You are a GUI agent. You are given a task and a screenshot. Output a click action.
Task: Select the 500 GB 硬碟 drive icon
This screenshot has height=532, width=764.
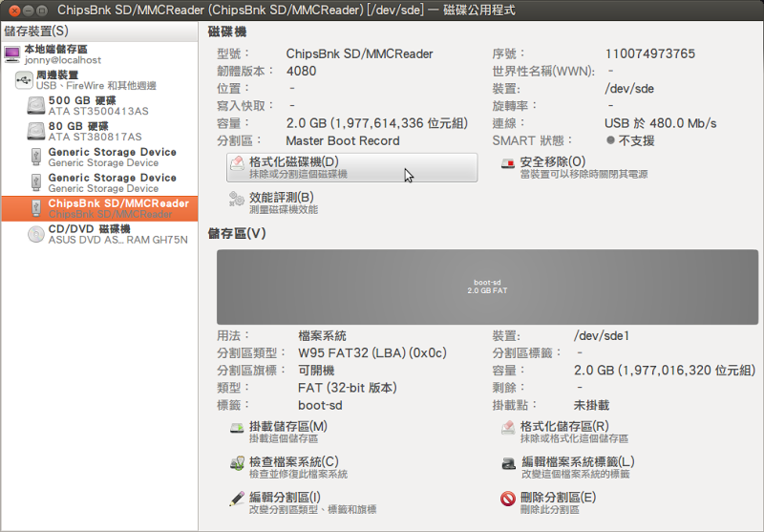tap(36, 106)
